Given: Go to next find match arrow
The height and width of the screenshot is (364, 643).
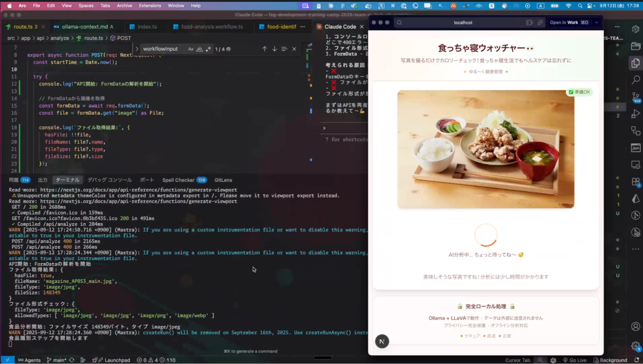Looking at the screenshot, I should tap(274, 49).
